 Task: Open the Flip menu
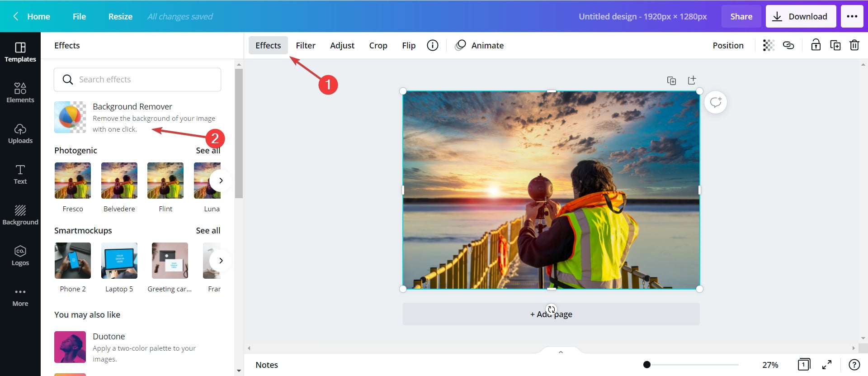click(x=409, y=45)
